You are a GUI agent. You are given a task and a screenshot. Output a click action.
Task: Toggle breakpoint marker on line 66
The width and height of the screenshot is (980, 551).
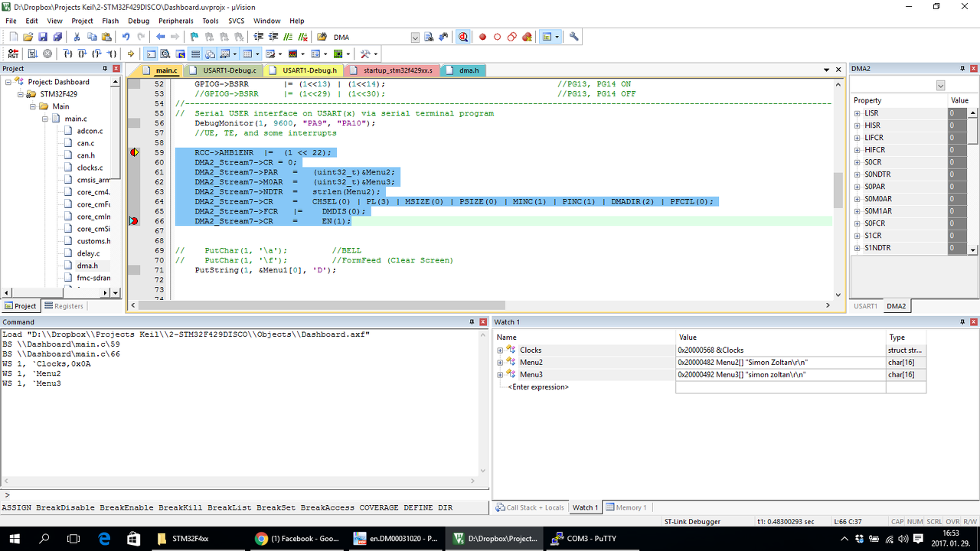(134, 221)
